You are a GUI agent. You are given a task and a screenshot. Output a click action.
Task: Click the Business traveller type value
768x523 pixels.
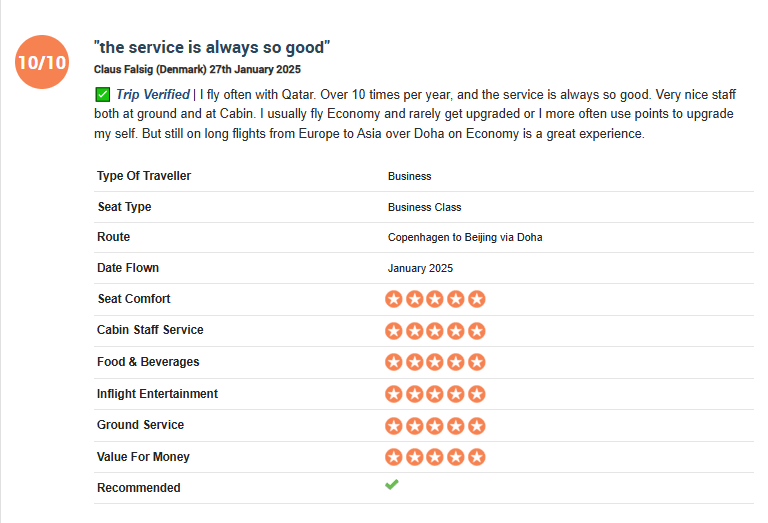click(x=409, y=176)
